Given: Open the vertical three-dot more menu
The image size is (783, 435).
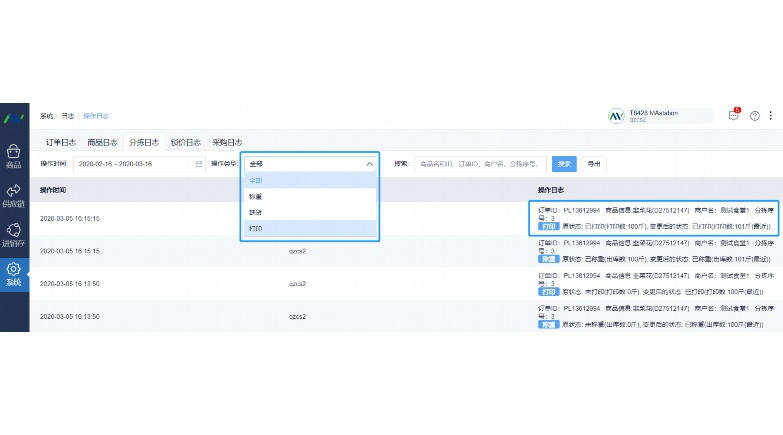Looking at the screenshot, I should tap(771, 115).
